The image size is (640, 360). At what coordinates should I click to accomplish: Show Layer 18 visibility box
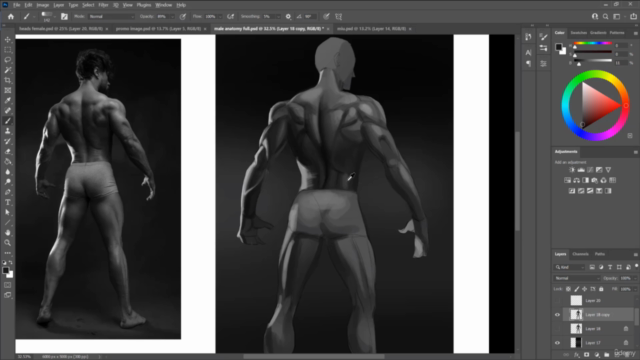pyautogui.click(x=557, y=329)
